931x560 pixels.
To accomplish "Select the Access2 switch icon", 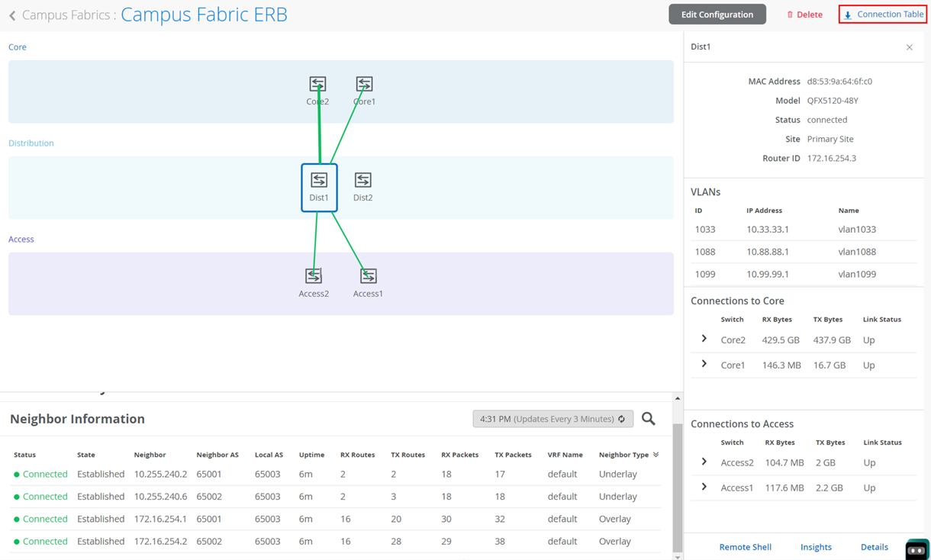I will (314, 275).
